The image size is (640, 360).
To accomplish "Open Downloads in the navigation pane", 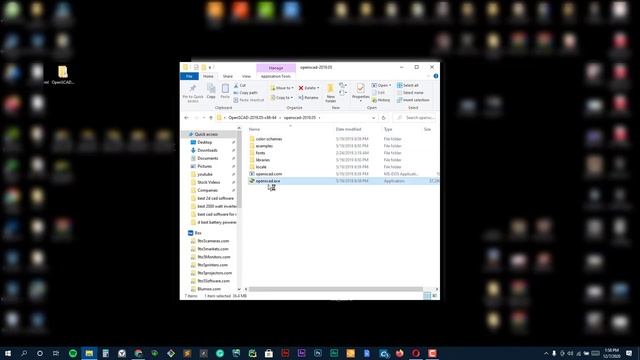I will 207,150.
